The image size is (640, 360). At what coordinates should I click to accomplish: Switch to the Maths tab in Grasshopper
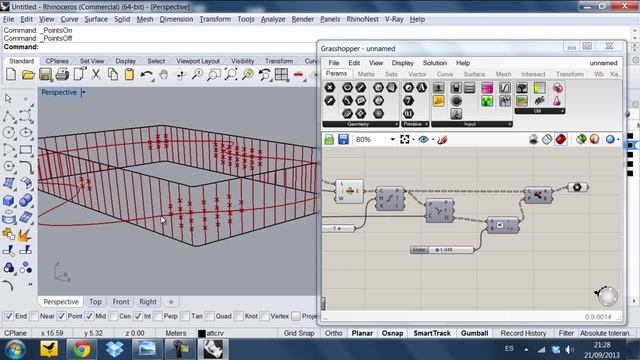366,74
